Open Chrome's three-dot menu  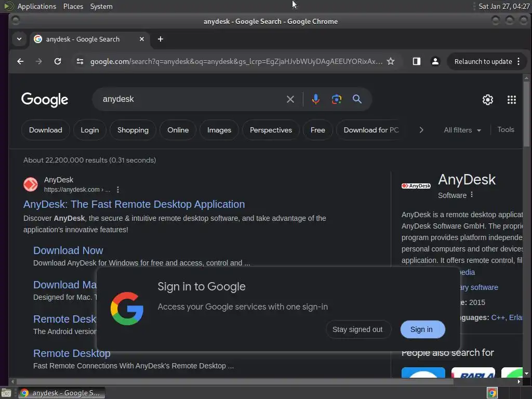(x=518, y=61)
